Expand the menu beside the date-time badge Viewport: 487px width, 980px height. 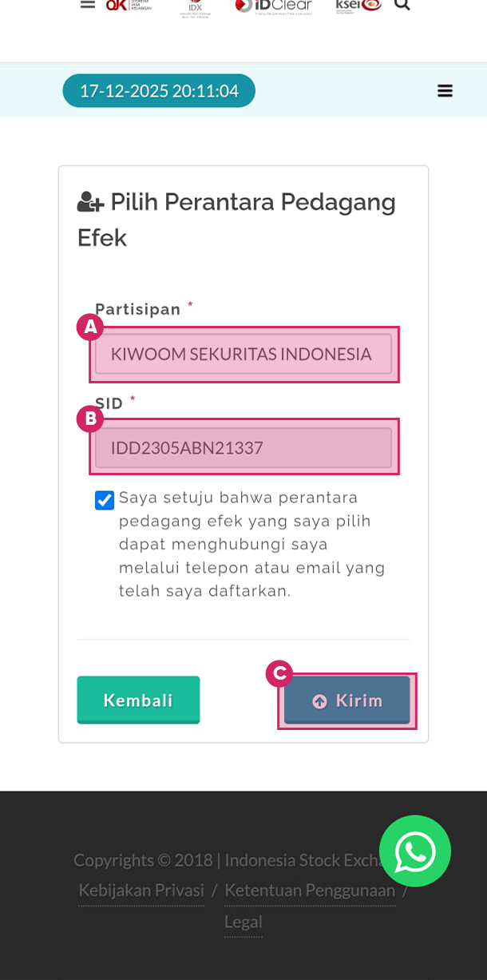(445, 91)
